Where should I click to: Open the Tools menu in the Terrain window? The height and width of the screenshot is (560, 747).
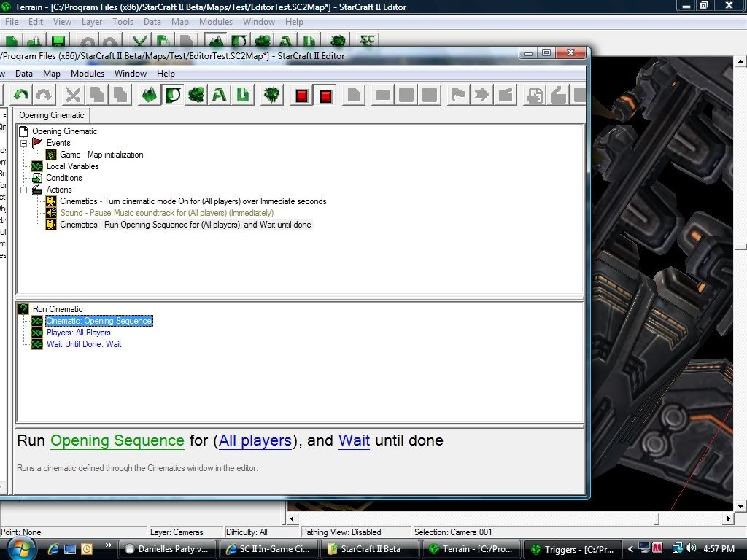click(x=123, y=22)
